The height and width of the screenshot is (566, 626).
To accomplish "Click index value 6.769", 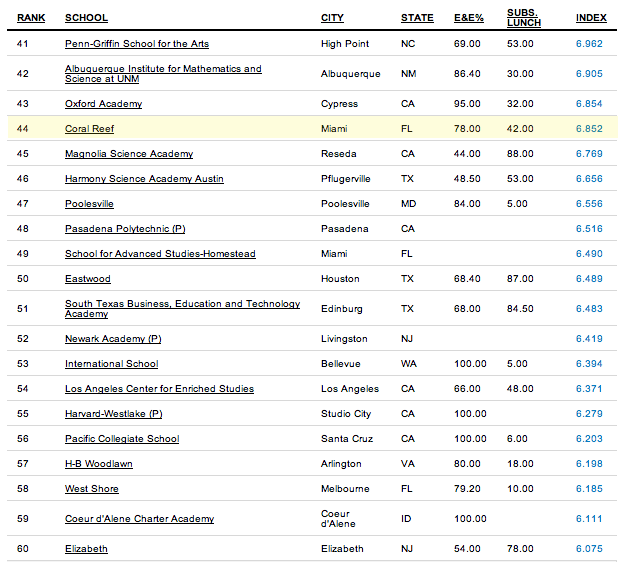I will point(589,154).
